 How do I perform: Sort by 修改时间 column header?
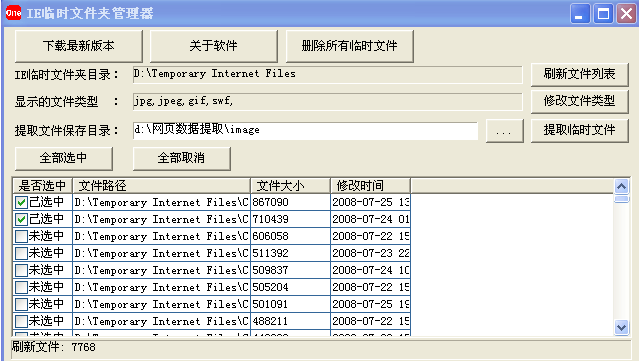[x=370, y=186]
